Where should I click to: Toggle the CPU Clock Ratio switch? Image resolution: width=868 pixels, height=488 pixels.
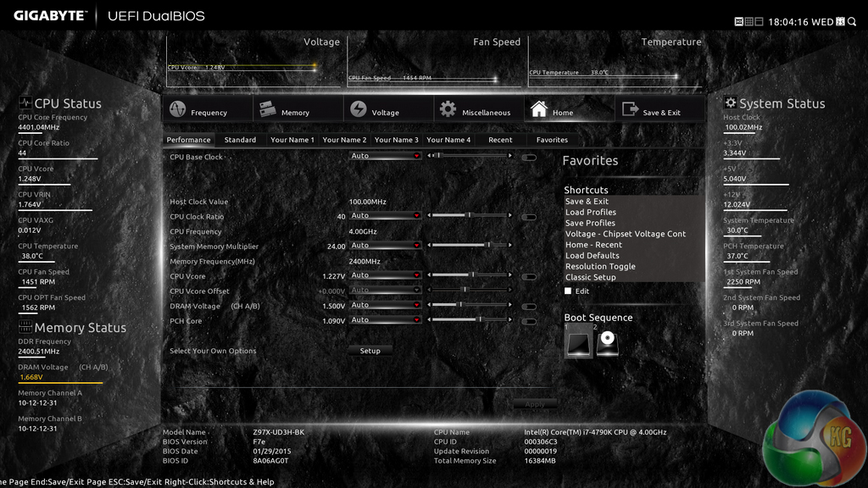point(529,218)
